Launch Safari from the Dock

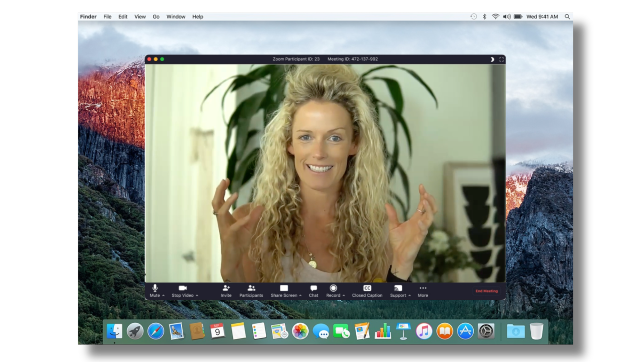(156, 331)
